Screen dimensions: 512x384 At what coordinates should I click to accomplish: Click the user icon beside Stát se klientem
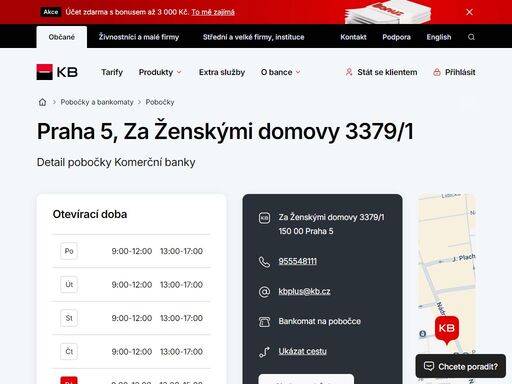(349, 72)
